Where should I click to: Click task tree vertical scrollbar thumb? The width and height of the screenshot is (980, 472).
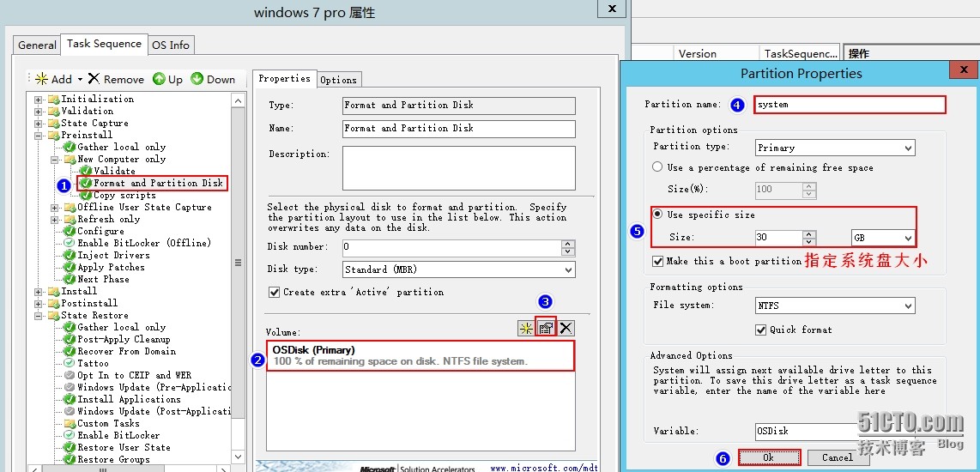238,263
